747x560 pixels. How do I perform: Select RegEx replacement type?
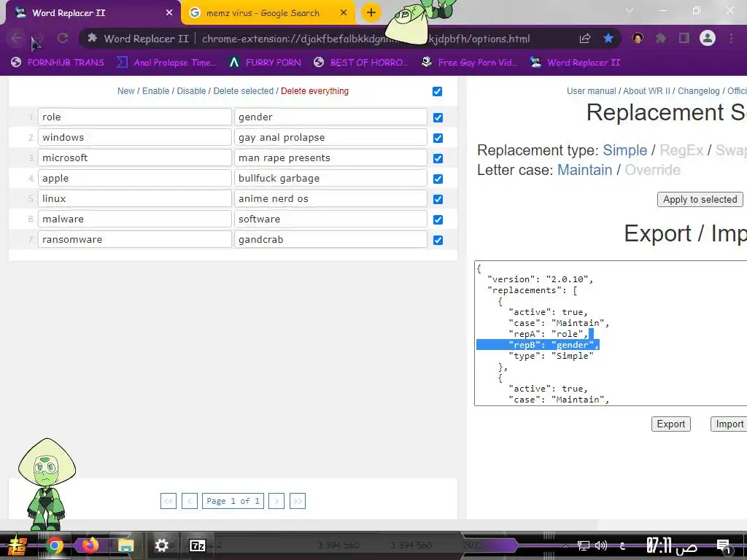681,150
